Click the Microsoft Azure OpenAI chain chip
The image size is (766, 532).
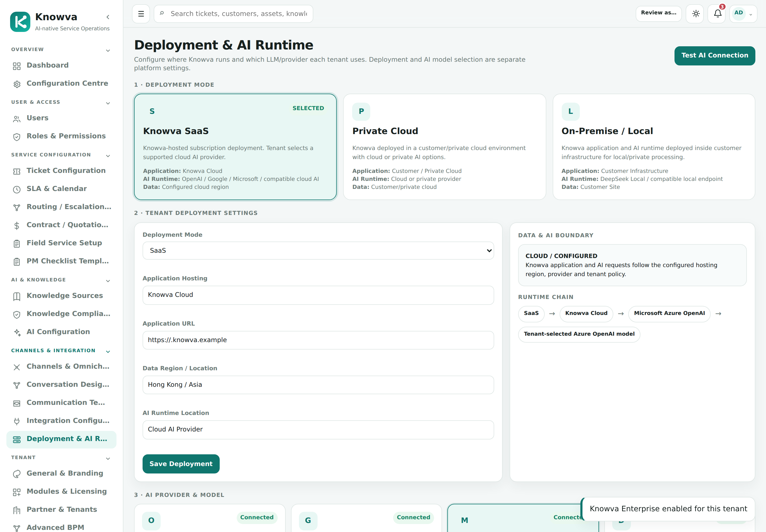tap(669, 314)
